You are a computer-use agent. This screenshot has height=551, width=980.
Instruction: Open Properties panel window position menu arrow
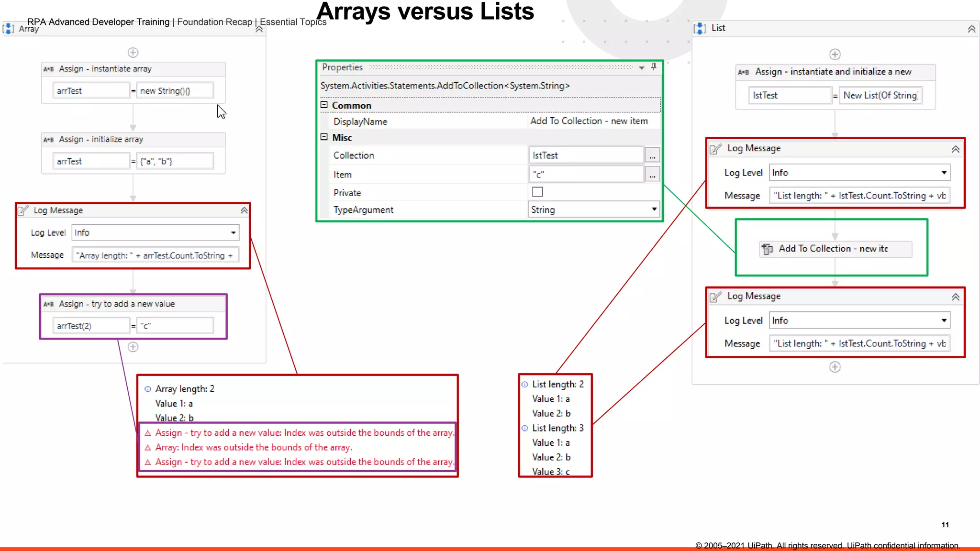642,68
